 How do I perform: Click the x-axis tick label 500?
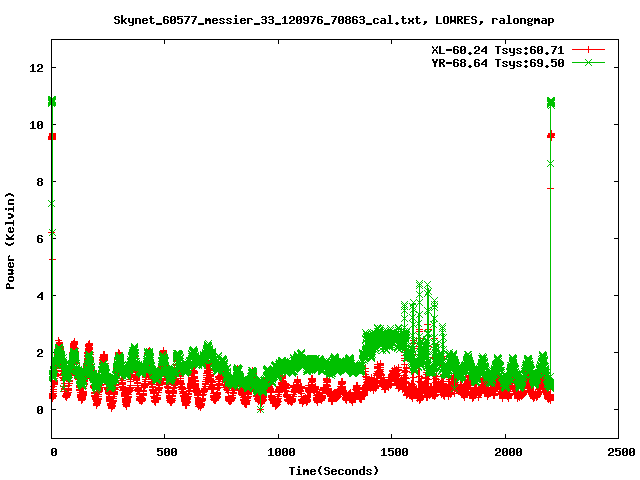[167, 452]
